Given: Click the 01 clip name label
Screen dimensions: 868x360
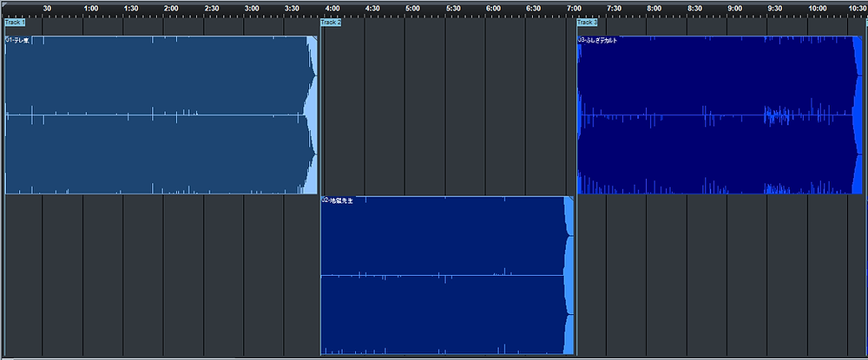Looking at the screenshot, I should [x=17, y=41].
